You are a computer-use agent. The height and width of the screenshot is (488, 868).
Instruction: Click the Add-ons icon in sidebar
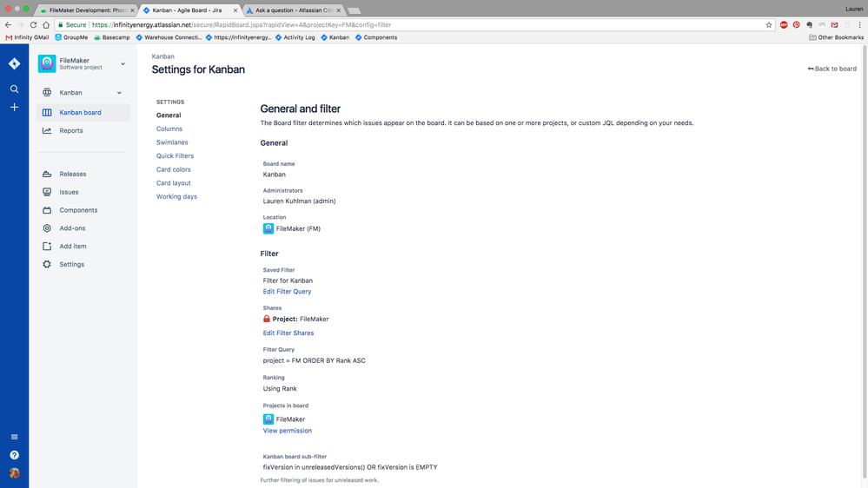pos(47,228)
